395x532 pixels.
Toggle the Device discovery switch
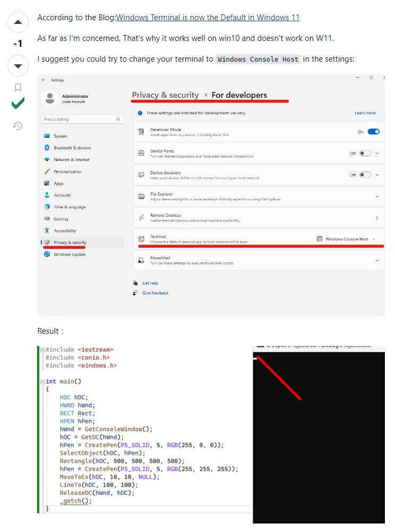(365, 175)
